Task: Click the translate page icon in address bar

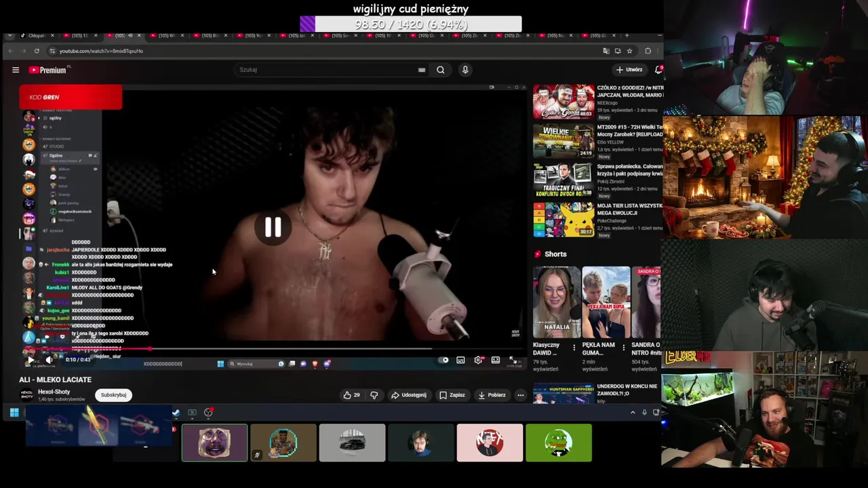Action: [606, 51]
